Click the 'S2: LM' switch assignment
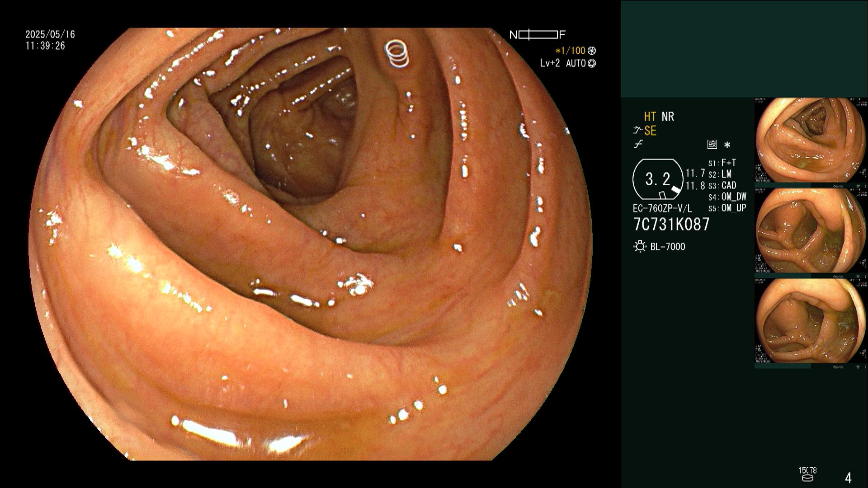The width and height of the screenshot is (868, 488). pyautogui.click(x=720, y=174)
